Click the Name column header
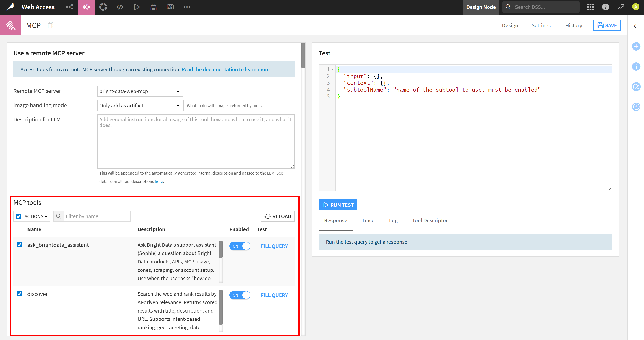644x340 pixels. (34, 229)
